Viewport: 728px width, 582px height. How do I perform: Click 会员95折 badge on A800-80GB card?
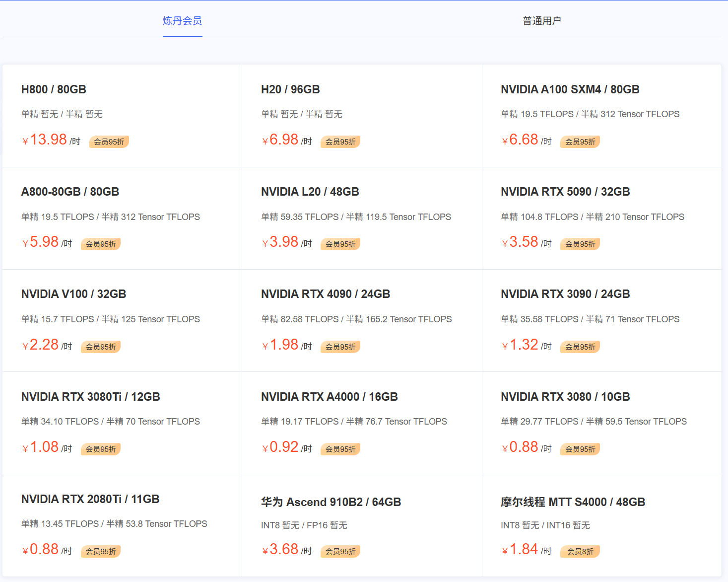[101, 244]
